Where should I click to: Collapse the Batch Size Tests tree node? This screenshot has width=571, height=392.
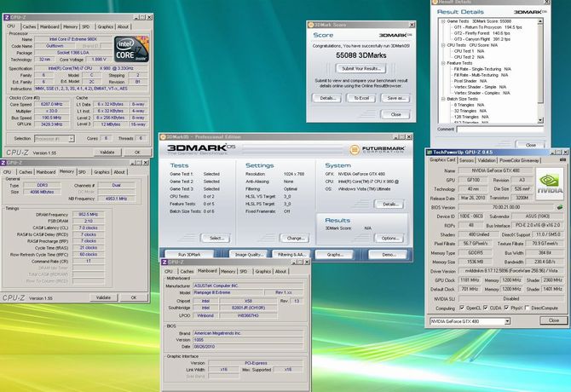pos(443,99)
